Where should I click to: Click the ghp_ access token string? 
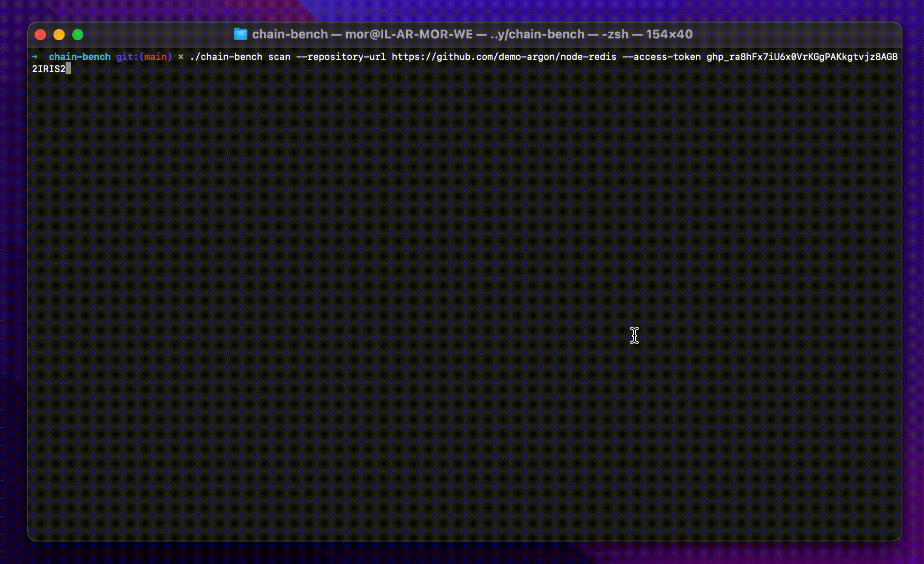(x=801, y=57)
